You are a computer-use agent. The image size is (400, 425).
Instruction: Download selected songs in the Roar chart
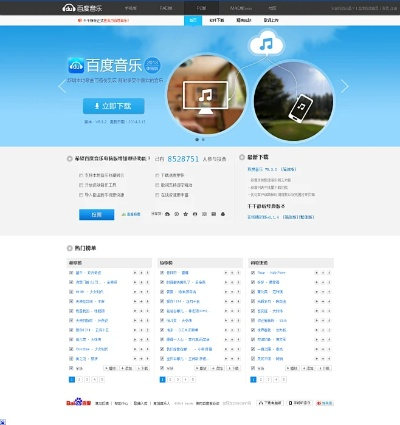point(324,368)
